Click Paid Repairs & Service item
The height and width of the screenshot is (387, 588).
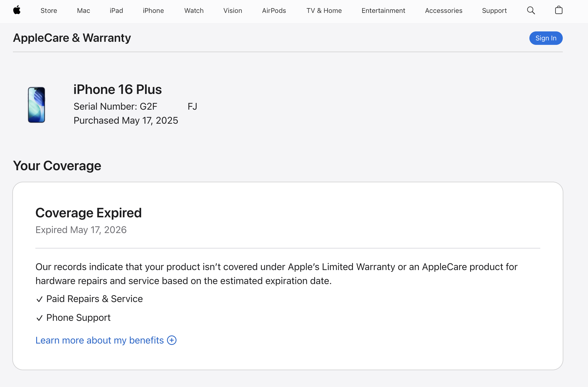pos(95,299)
